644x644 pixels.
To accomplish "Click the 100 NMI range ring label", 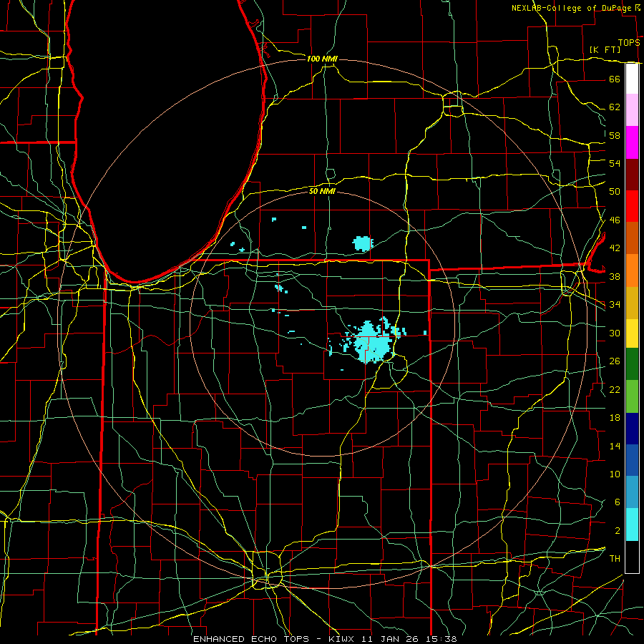I will coord(322,59).
